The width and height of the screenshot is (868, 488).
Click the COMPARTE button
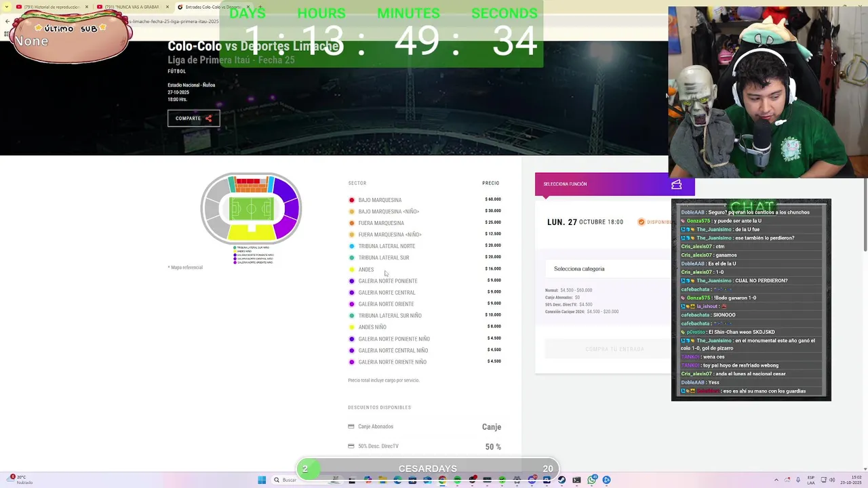click(193, 119)
